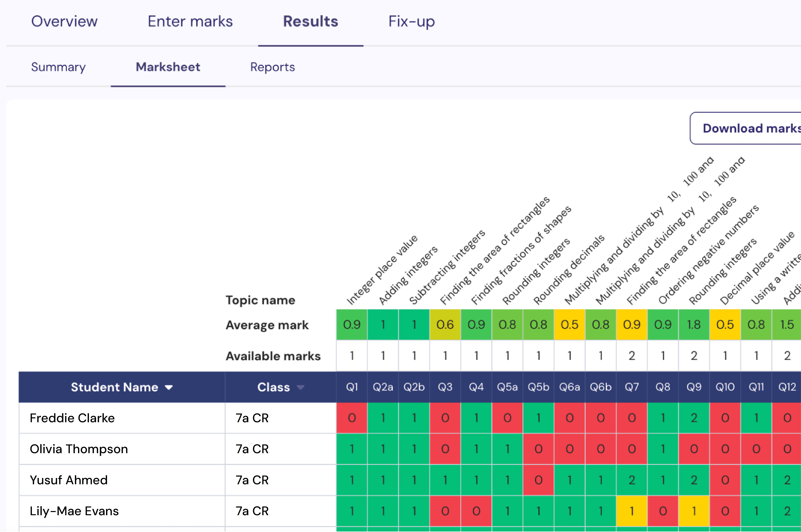Click the Q7 column header
801x532 pixels.
(632, 387)
